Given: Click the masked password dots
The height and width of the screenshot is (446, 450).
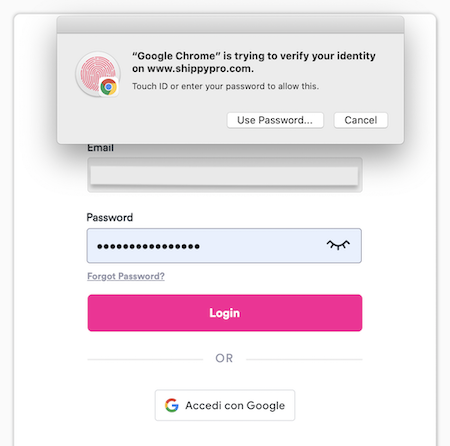Looking at the screenshot, I should [148, 246].
